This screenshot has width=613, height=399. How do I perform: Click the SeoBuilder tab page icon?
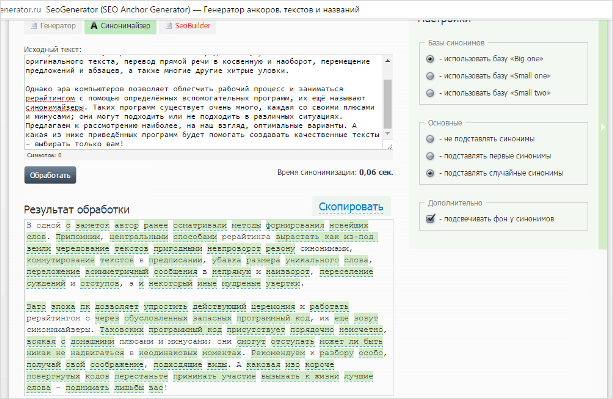pos(169,26)
